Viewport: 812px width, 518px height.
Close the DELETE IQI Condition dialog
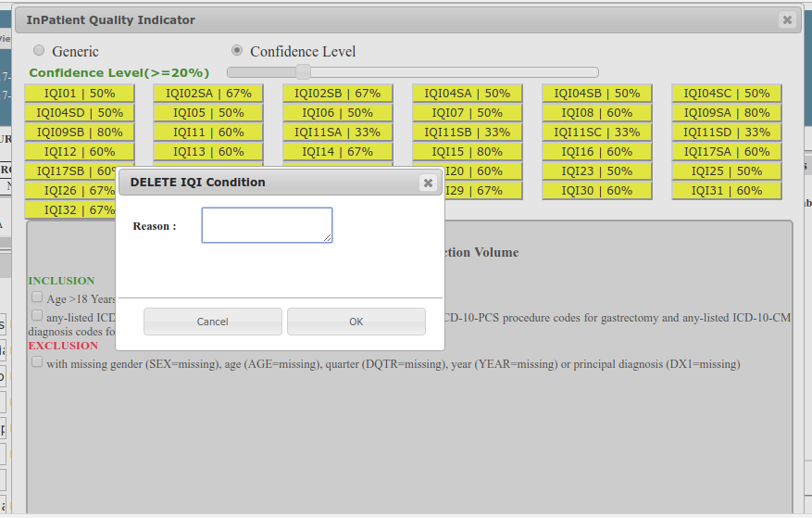tap(428, 183)
